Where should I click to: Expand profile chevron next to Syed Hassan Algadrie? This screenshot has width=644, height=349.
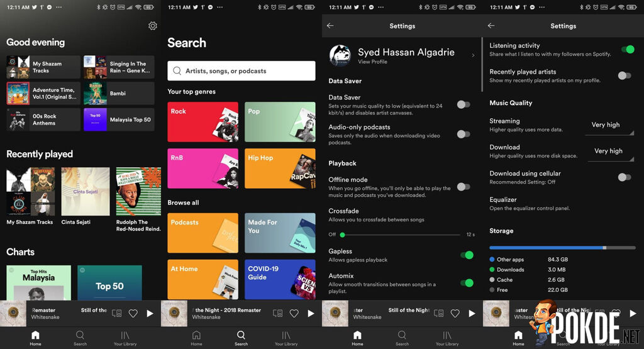click(x=473, y=55)
